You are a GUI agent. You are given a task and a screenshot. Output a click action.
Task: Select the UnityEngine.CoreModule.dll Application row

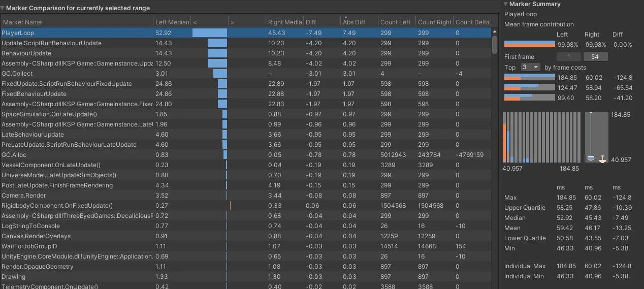246,256
